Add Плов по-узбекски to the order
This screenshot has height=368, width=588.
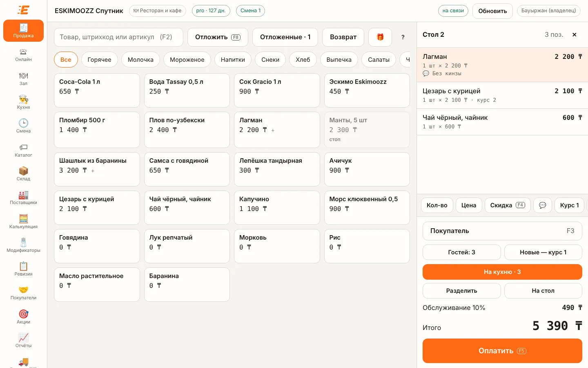click(x=187, y=130)
